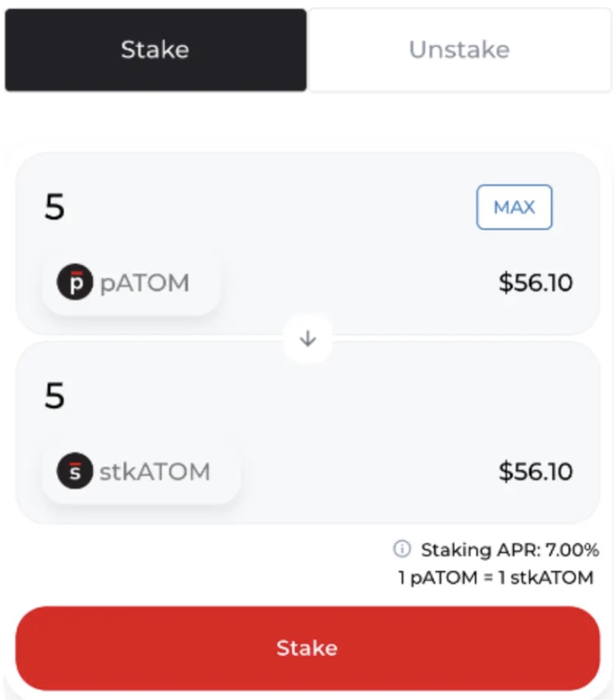
Task: Click the $56.10 stkATOM value
Action: tap(537, 471)
